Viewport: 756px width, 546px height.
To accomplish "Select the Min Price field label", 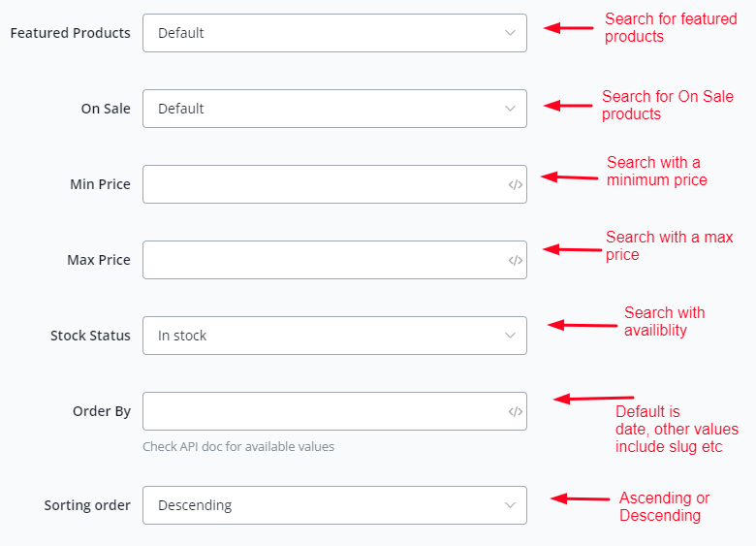I will click(x=100, y=184).
